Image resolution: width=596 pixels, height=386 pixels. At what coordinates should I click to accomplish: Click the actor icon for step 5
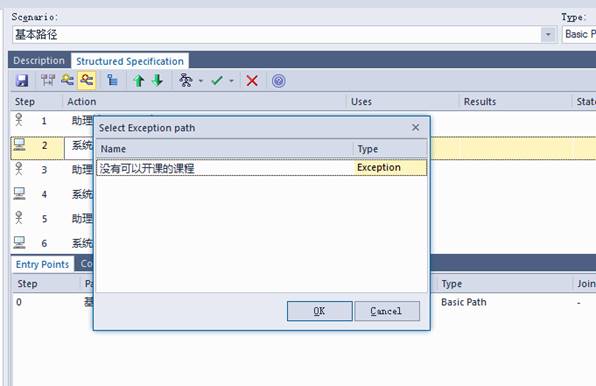click(x=19, y=218)
